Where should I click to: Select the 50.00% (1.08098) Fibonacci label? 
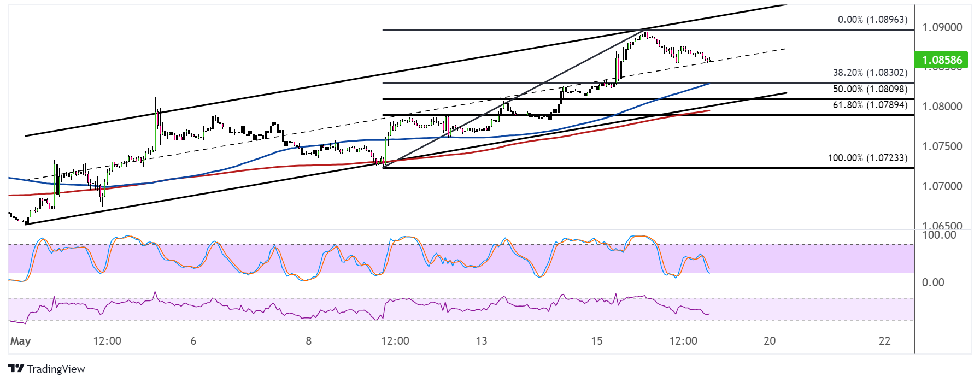tap(870, 89)
